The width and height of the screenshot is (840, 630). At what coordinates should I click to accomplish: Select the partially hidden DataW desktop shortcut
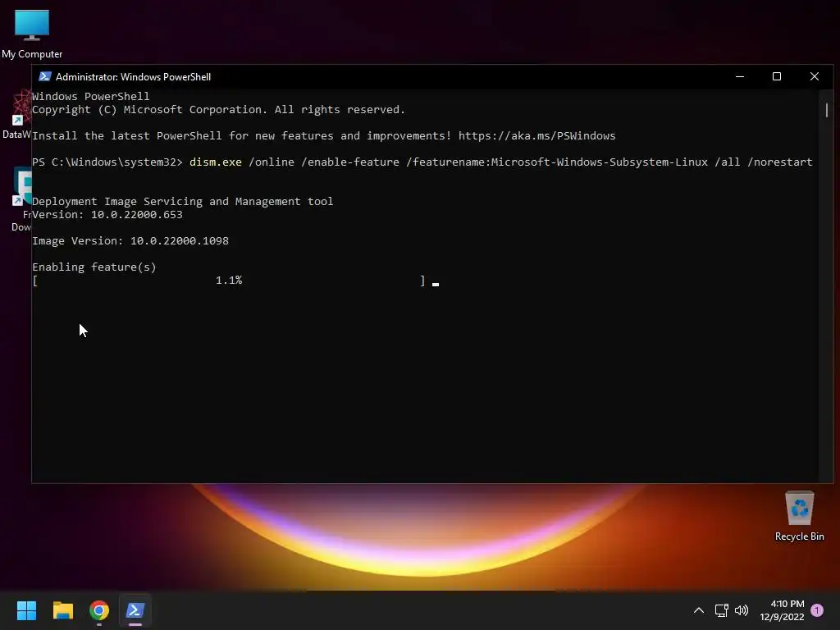pyautogui.click(x=16, y=115)
